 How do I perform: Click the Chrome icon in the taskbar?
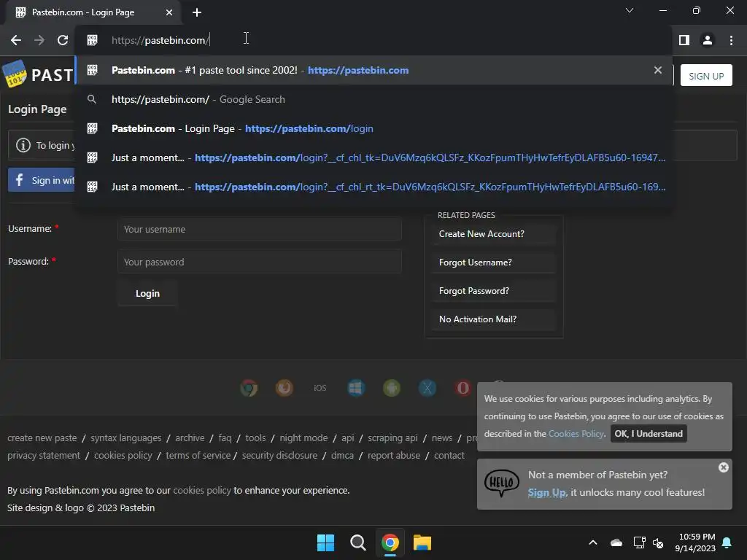coord(390,542)
